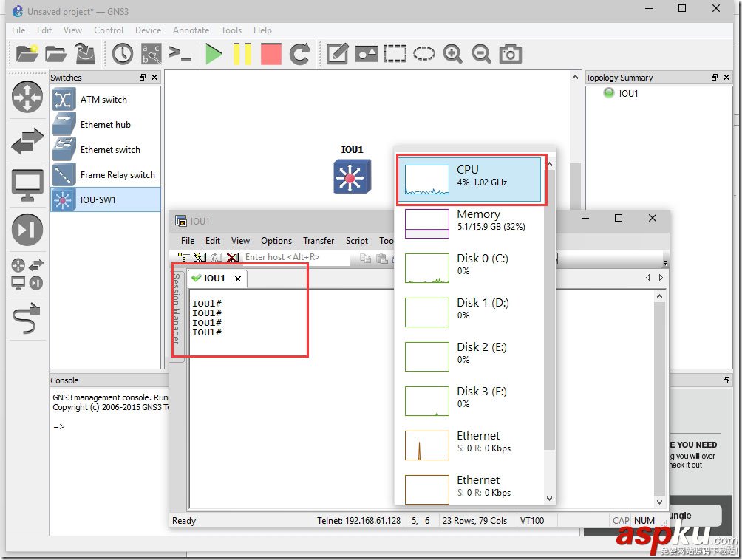742x560 pixels.
Task: Open the link creation tool in left sidebar
Action: (27, 318)
